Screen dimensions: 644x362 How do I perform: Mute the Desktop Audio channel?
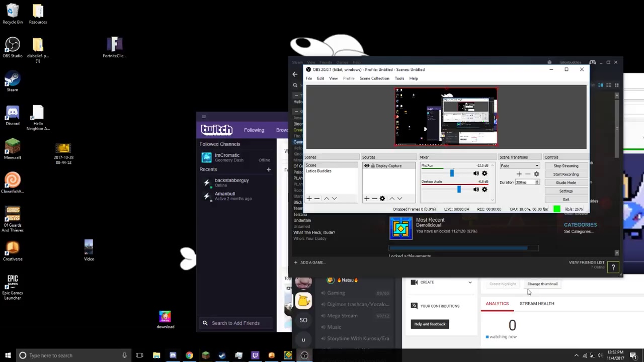pyautogui.click(x=476, y=190)
